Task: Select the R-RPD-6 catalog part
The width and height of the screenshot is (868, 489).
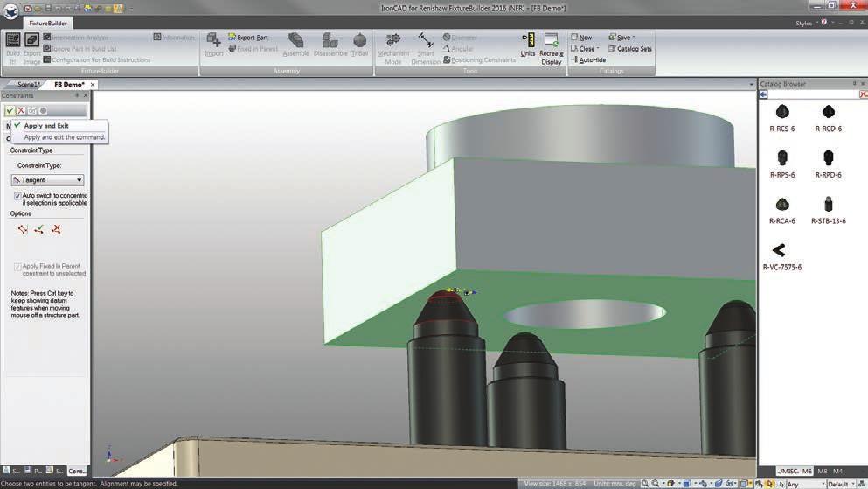Action: [x=828, y=164]
